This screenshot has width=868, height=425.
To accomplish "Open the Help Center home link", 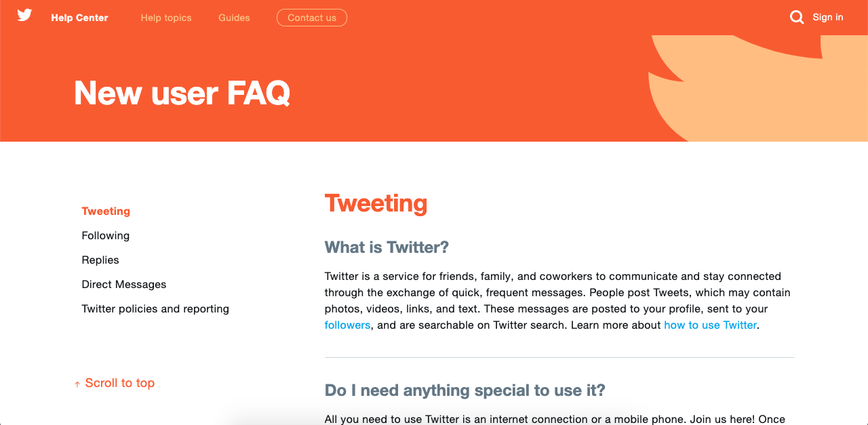I will click(x=79, y=18).
